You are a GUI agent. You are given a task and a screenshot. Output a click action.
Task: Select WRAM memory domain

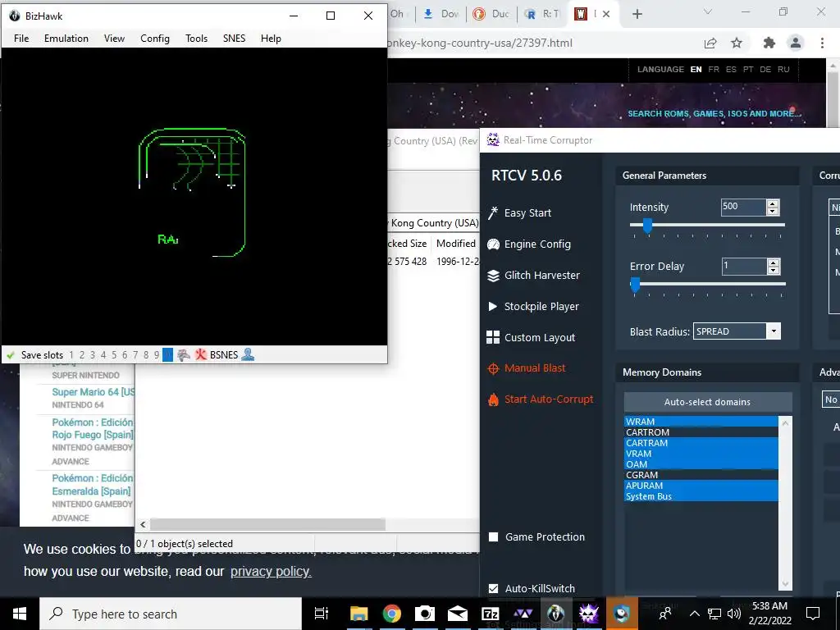(x=701, y=422)
